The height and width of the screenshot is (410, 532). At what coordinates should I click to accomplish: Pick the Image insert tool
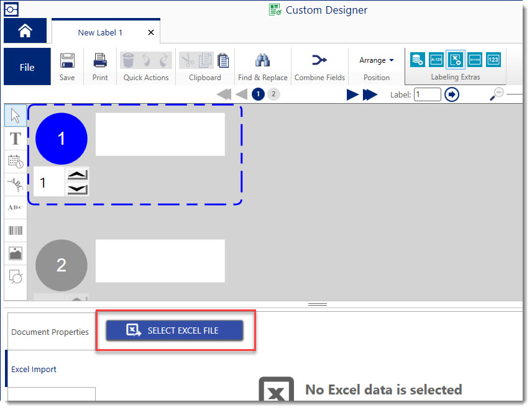(x=16, y=253)
